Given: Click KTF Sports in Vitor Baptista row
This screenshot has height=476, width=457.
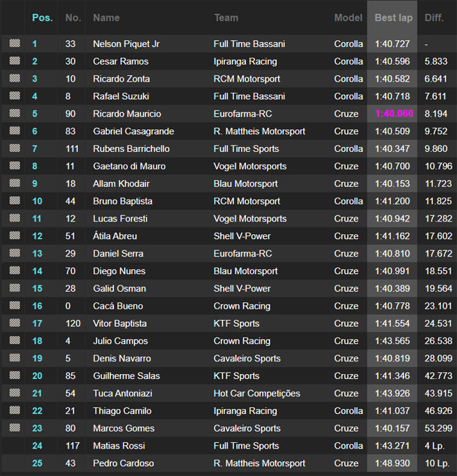Looking at the screenshot, I should (236, 323).
